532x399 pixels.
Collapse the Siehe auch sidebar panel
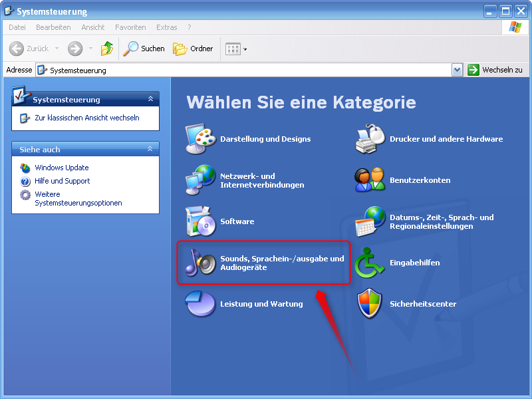pyautogui.click(x=150, y=149)
